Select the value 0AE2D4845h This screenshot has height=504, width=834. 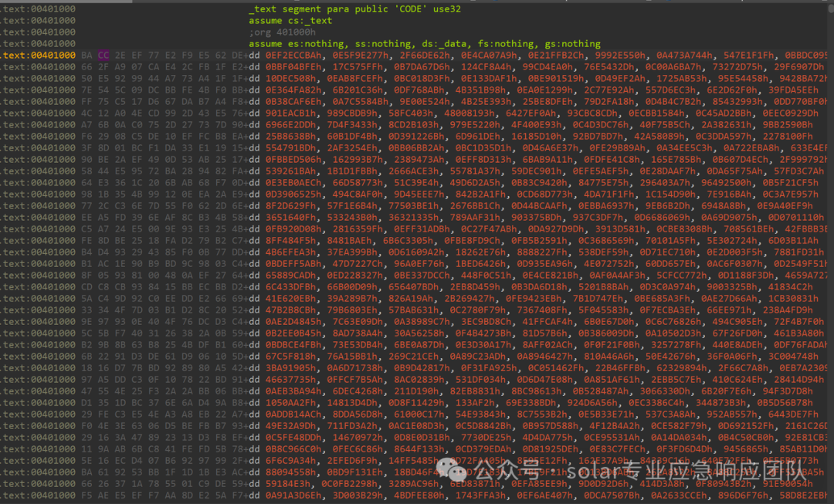[293, 322]
